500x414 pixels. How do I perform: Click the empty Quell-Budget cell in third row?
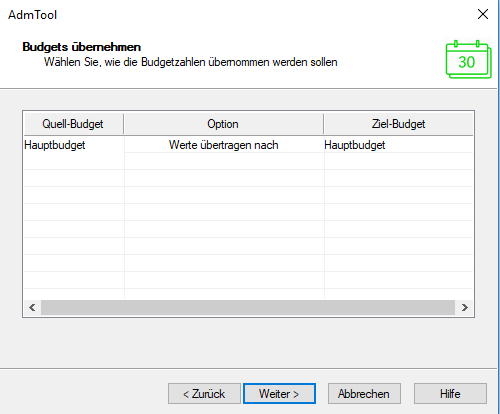tap(74, 178)
